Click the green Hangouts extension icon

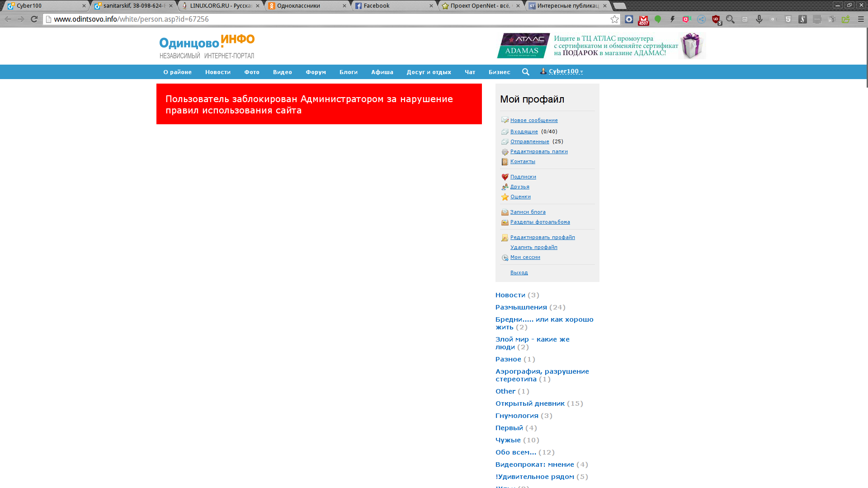pos(658,19)
